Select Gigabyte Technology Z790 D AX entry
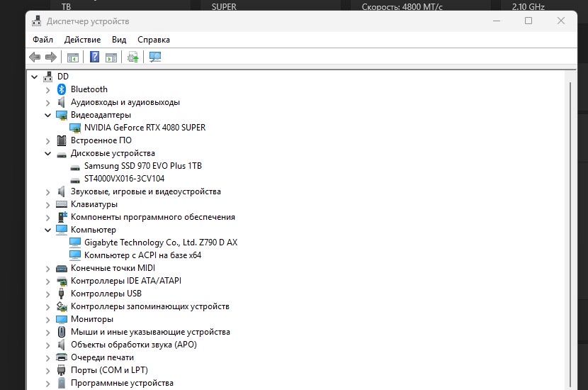 (x=161, y=243)
